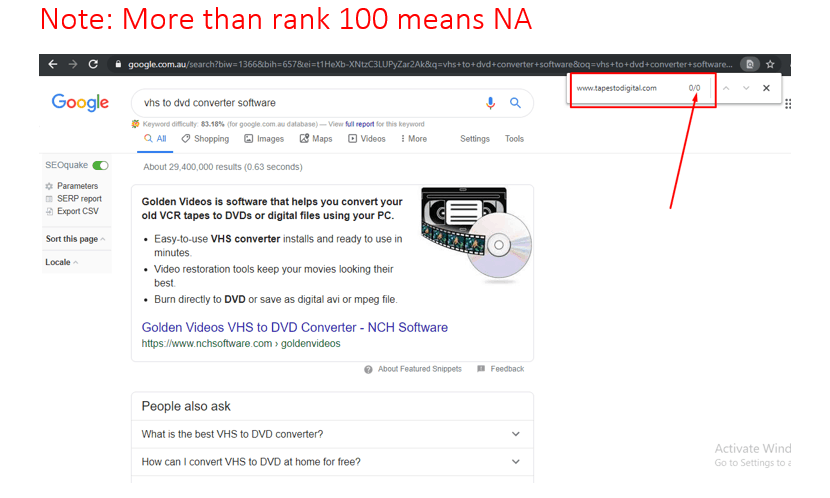830x498 pixels.
Task: Expand 'What is the best VHS to DVD converter?'
Action: [x=332, y=434]
